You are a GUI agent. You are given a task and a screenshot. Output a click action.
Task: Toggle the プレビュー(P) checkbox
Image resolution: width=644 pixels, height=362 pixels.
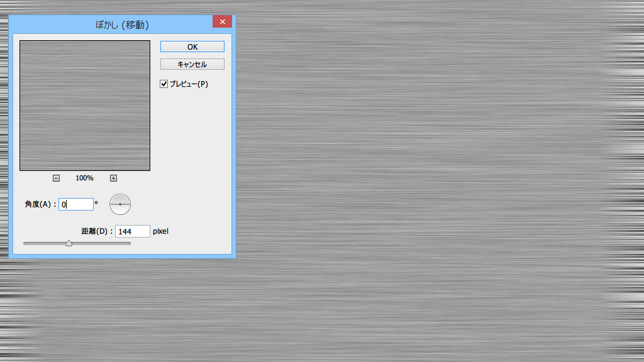tap(164, 84)
